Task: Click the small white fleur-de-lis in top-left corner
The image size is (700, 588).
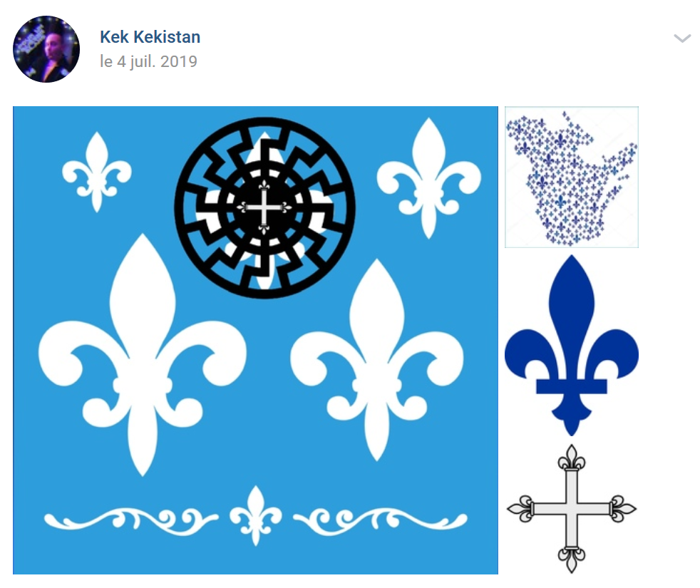Action: click(x=96, y=172)
